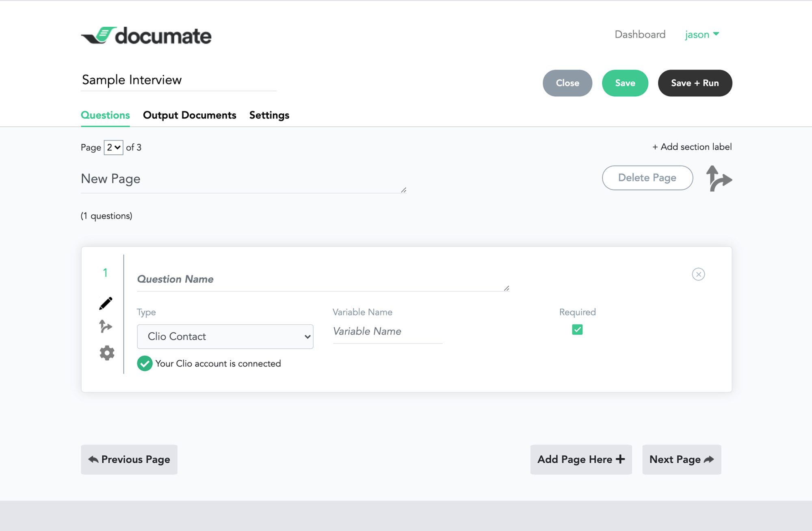Switch to the Output Documents tab
Screen dimensions: 812x531
pos(189,115)
